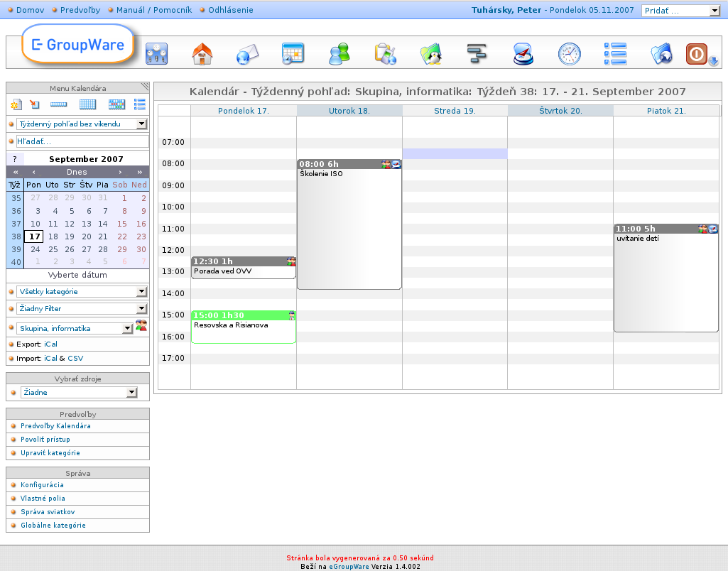Screen dimensions: 728x571
Task: Click Odhlásenie to log out
Action: click(231, 10)
